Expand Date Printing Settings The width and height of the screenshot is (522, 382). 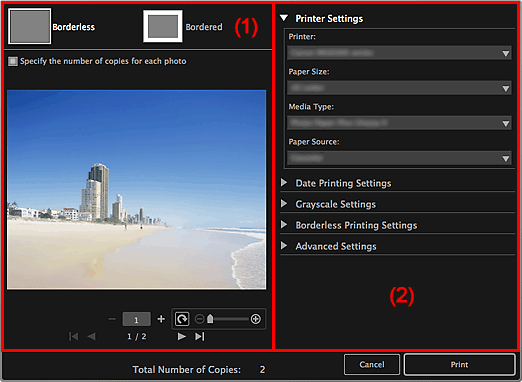[x=284, y=183]
